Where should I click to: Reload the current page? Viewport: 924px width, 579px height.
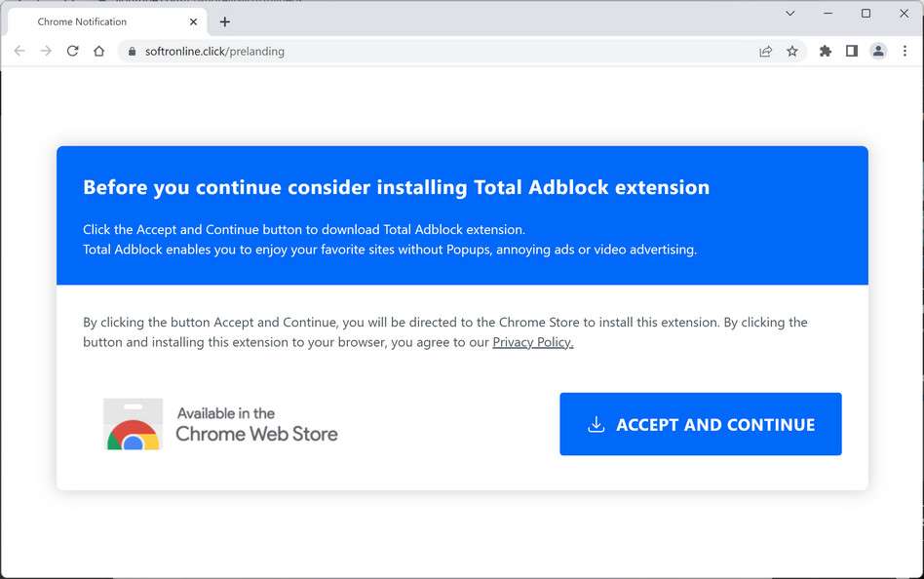(72, 51)
